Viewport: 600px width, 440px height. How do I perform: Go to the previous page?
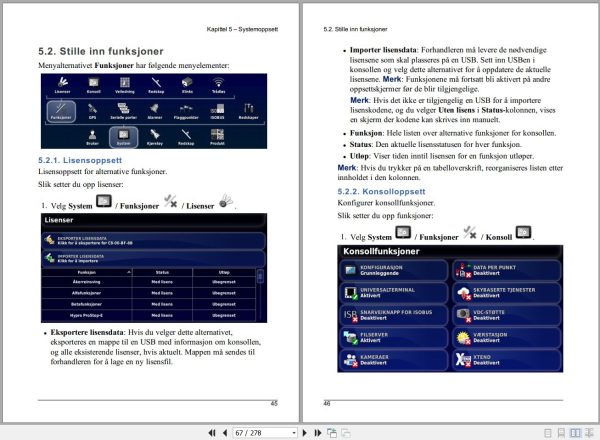coord(225,433)
